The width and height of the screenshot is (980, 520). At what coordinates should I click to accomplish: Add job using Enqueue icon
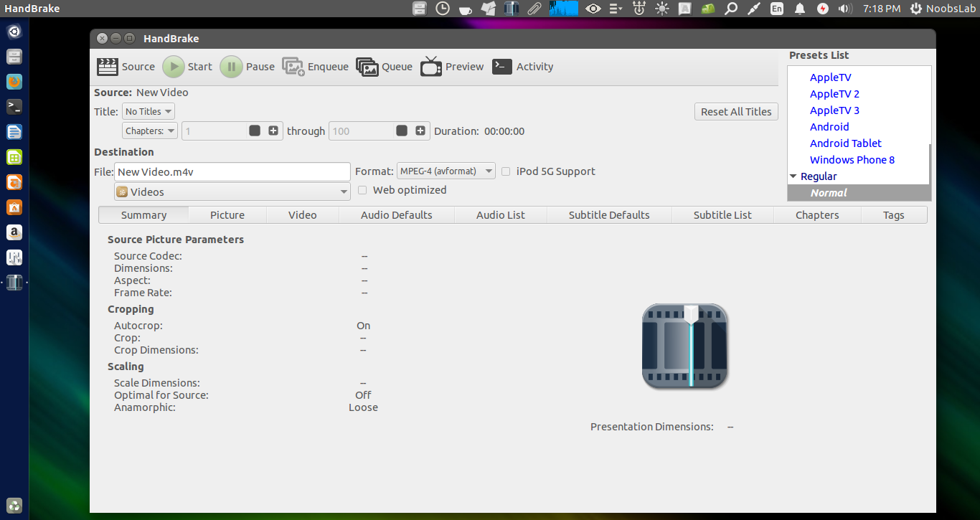coord(293,67)
